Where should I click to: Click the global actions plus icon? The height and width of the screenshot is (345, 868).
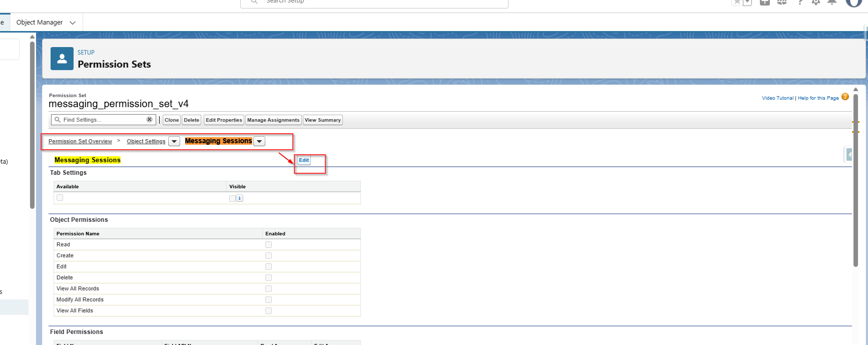764,2
